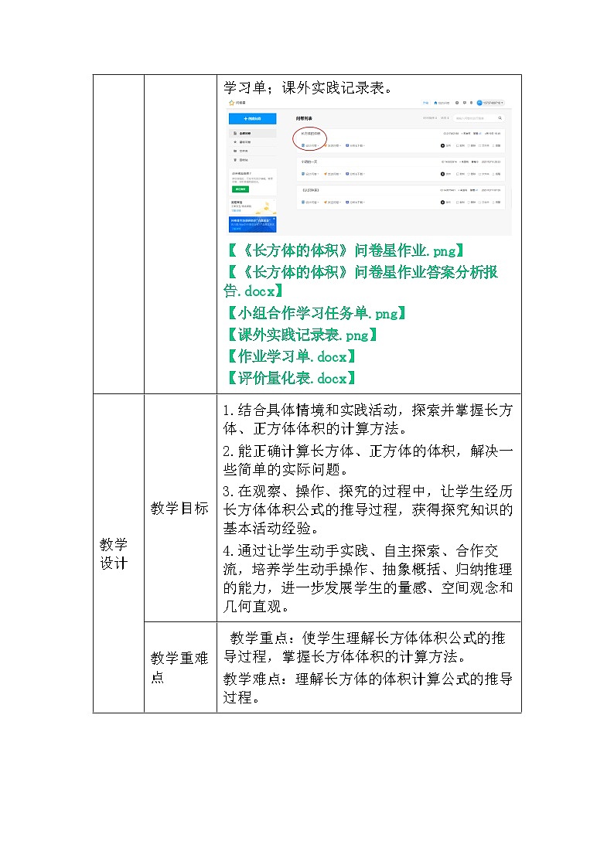Open attachment 【评价量化表.docx】
This screenshot has height=868, width=614.
coord(291,378)
